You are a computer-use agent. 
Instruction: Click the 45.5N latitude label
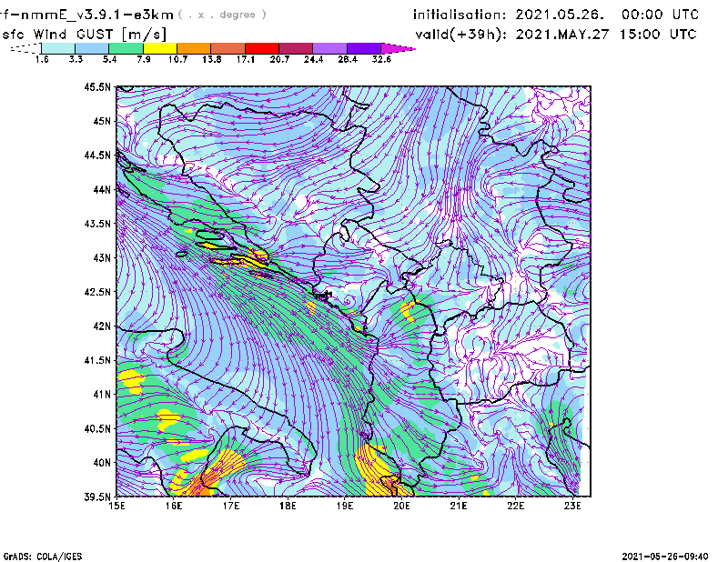97,86
